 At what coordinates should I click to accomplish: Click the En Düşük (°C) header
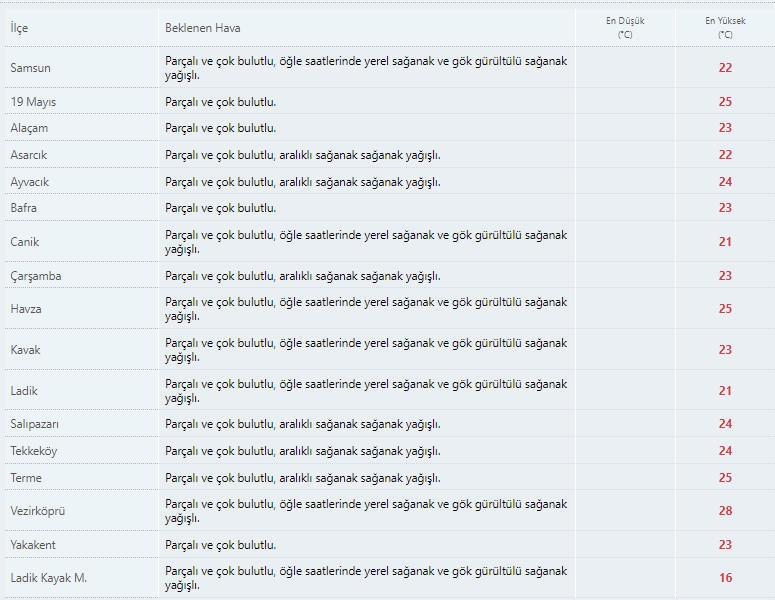[625, 28]
